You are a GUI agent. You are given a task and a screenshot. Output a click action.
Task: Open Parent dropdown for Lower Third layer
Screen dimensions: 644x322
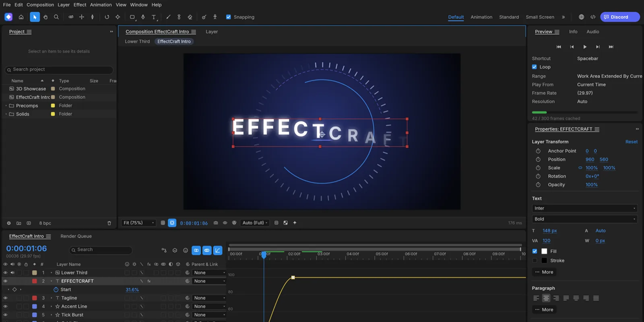(x=209, y=273)
